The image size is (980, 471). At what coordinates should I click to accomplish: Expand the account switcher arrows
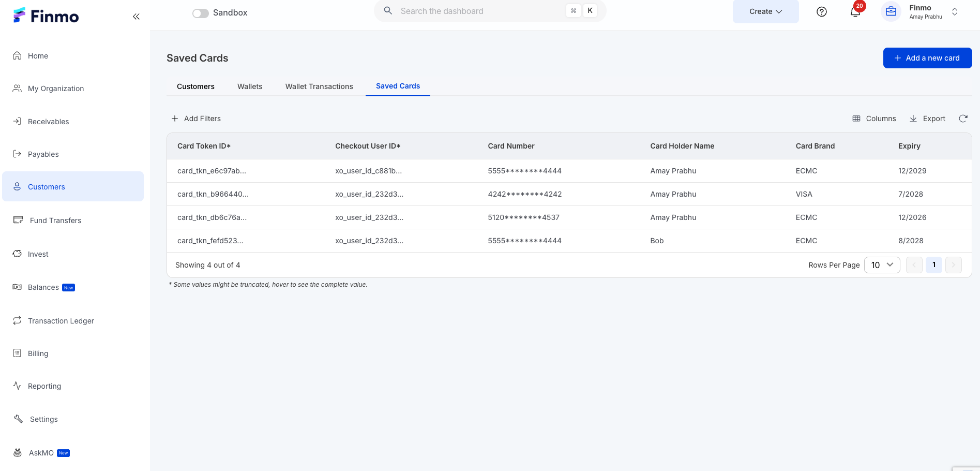click(x=955, y=12)
